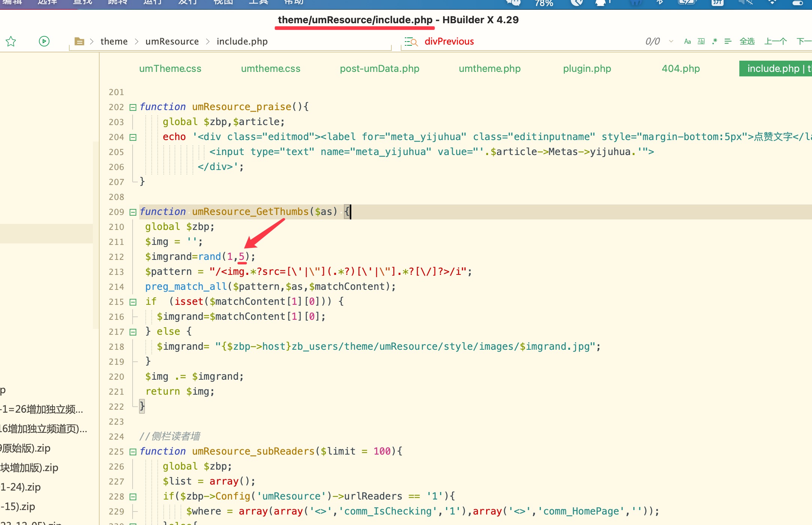The image size is (812, 525).
Task: Click the run (play) button icon
Action: pos(44,41)
